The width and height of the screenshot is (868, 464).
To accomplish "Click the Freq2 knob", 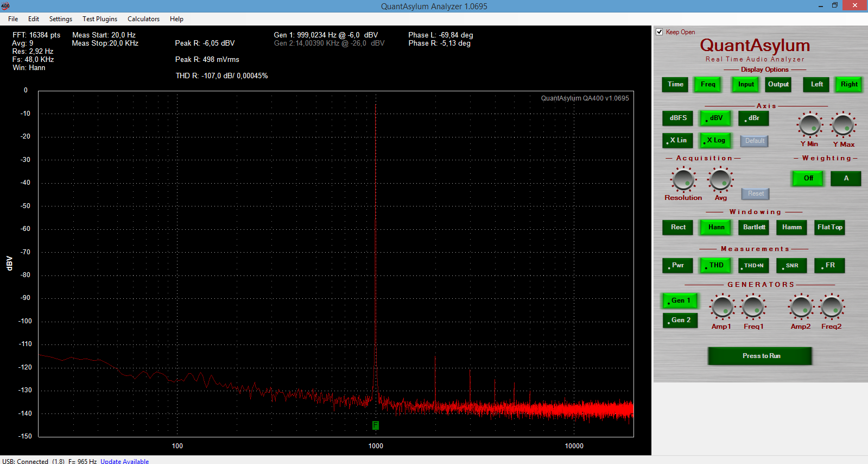I will (831, 308).
